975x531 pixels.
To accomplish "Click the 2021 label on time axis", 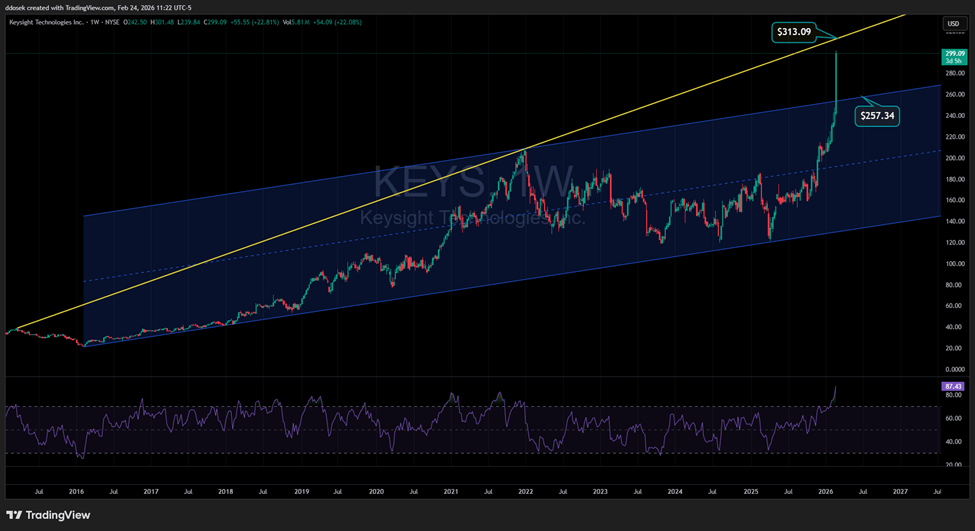I will click(x=451, y=492).
